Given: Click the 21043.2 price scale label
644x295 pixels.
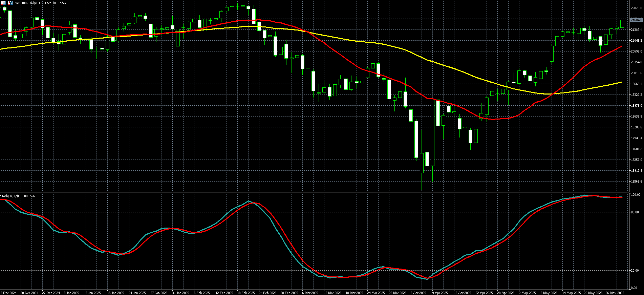Looking at the screenshot, I should 636,41.
